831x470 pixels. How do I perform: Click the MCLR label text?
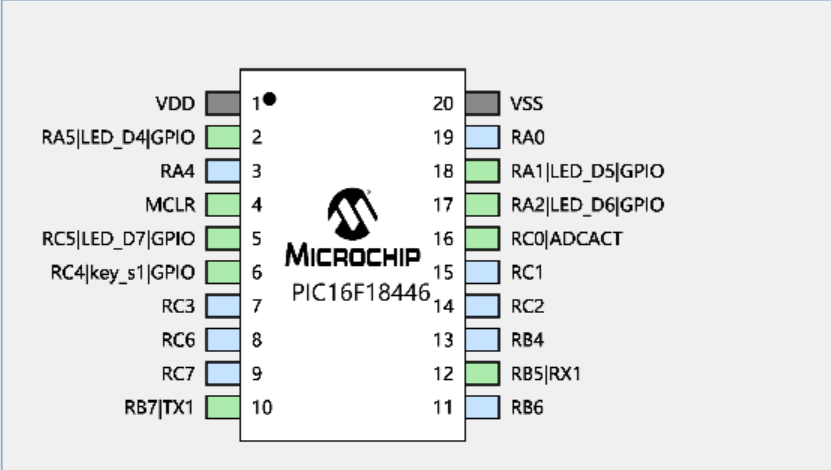point(170,205)
